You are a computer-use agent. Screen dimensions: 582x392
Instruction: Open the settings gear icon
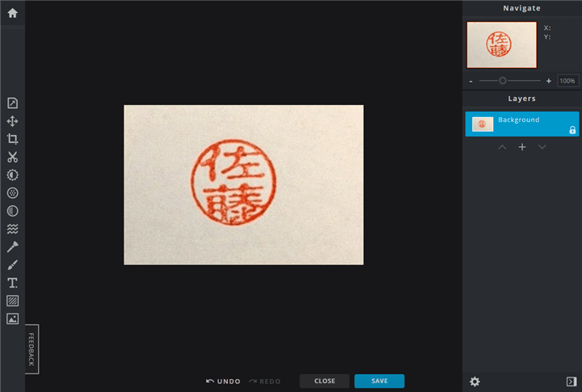[x=474, y=381]
